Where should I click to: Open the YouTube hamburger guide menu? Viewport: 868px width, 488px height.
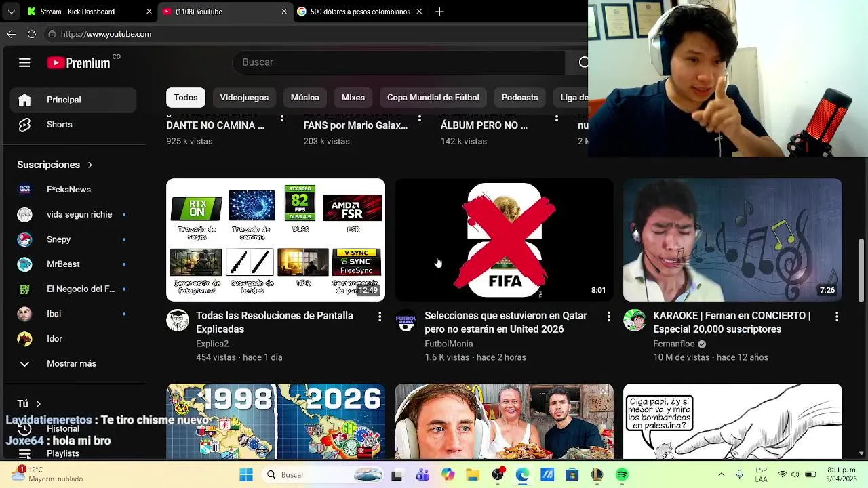coord(24,63)
